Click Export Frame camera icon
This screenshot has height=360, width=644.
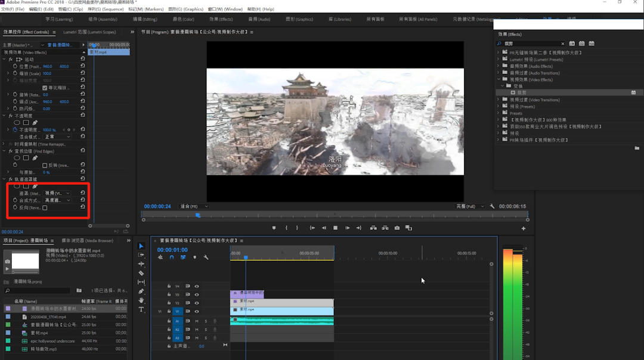tap(397, 228)
